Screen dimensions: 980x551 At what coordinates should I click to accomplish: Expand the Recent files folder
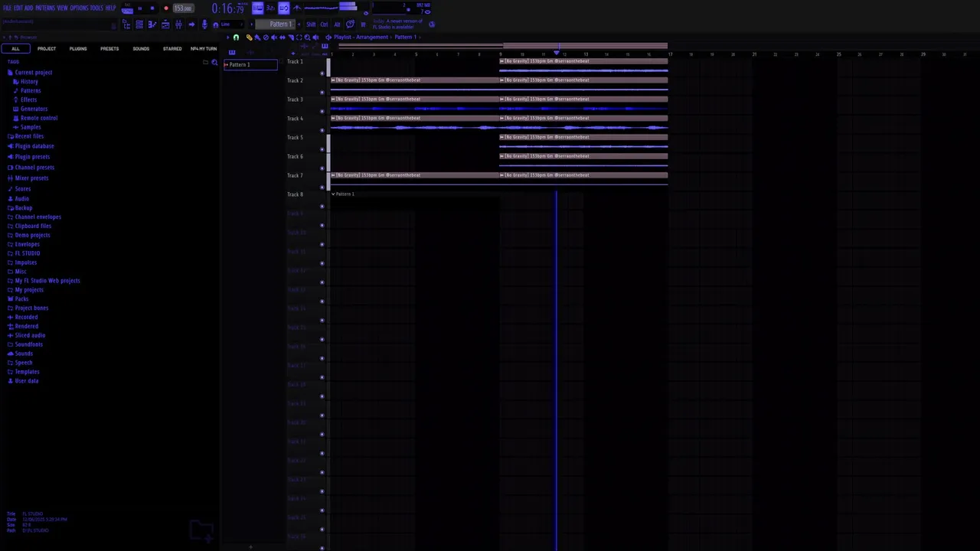[x=25, y=136]
